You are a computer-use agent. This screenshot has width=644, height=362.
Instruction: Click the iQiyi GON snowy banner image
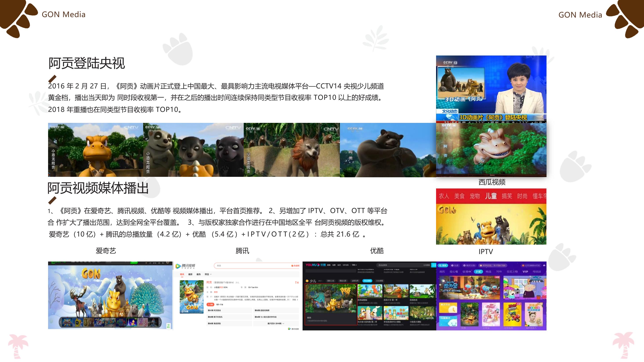click(110, 295)
